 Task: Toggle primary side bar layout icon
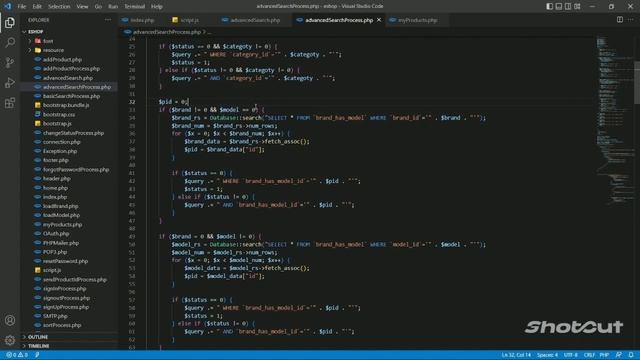click(549, 6)
